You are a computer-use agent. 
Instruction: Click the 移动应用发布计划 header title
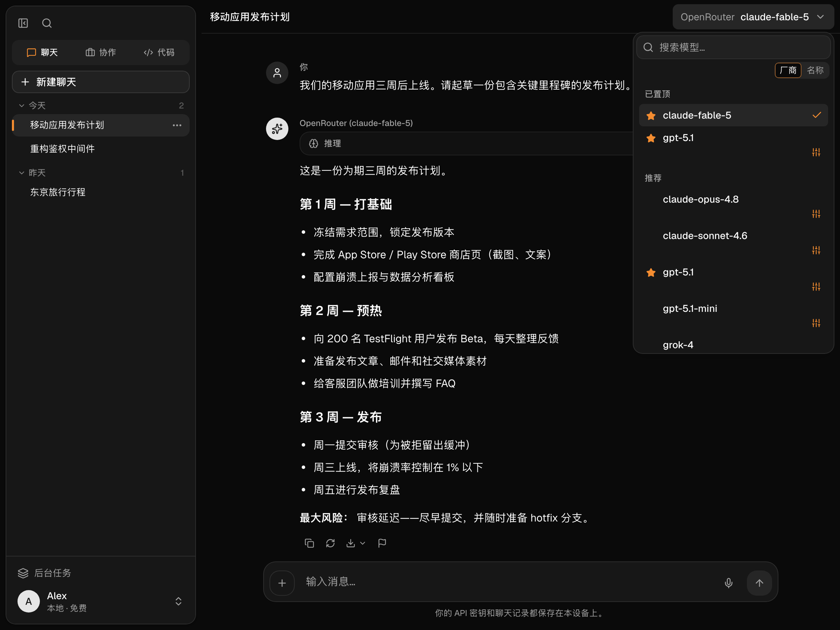[250, 17]
